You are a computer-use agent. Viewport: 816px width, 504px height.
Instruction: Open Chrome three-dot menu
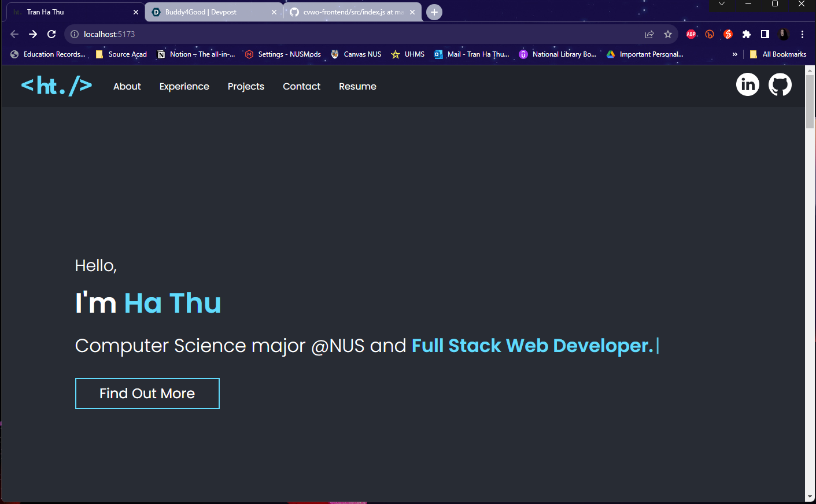[802, 34]
